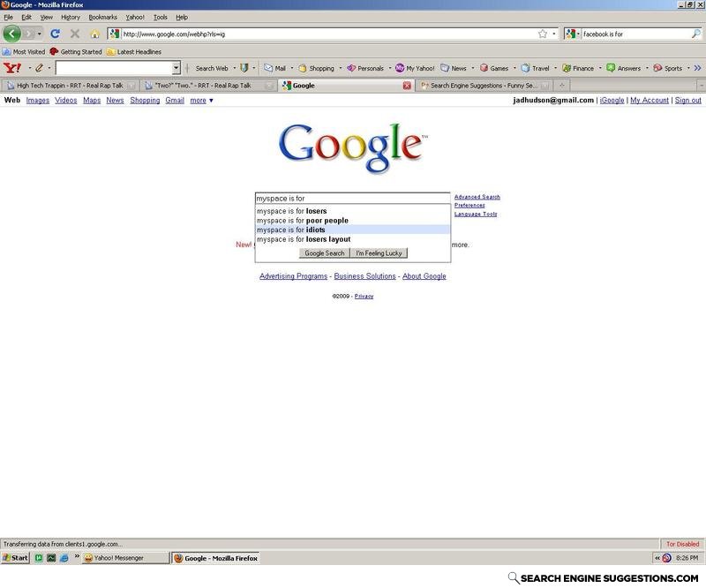Click Tor Disabled status bar toggle

click(x=682, y=544)
